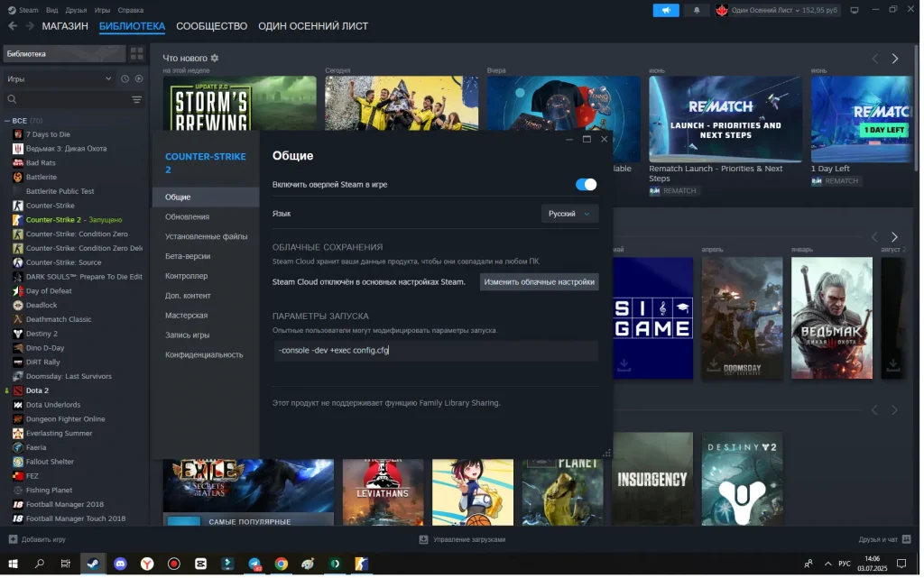924x578 pixels.
Task: Open Мастерская section
Action: click(x=187, y=317)
